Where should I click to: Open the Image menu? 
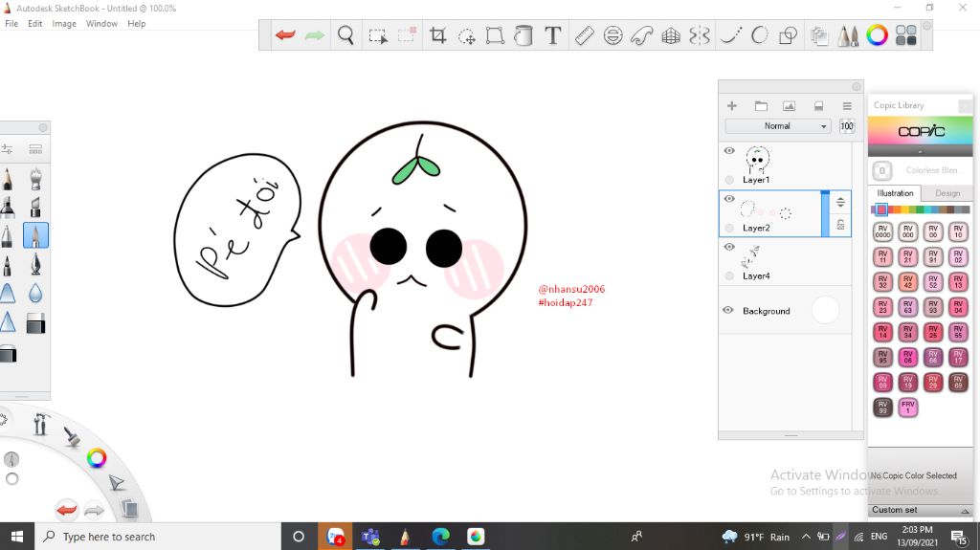(64, 24)
